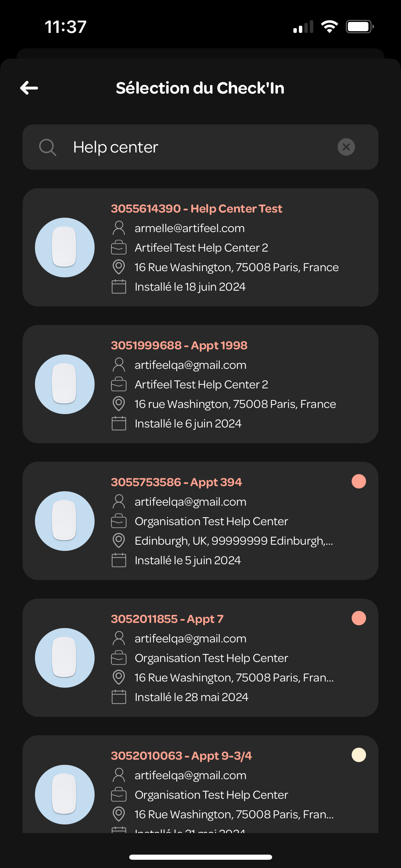
Task: Clear the Help center search text
Action: pos(346,147)
